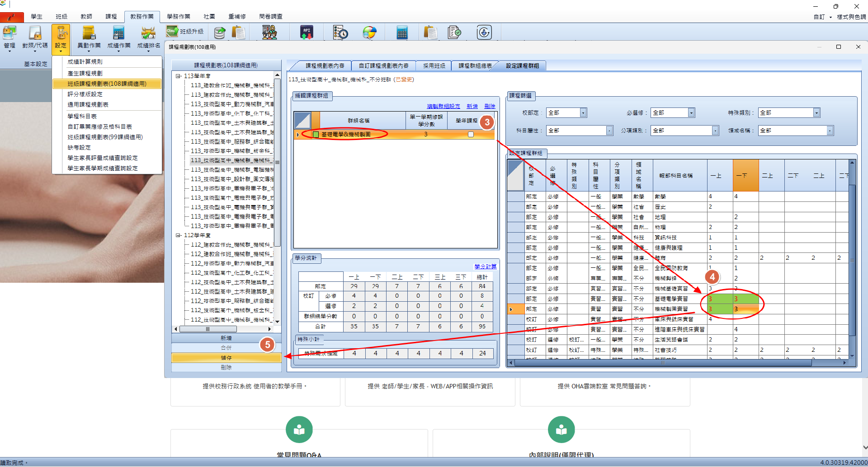Viewport: 868px width, 467px height.
Task: Open the 自訂 dropdown at top right
Action: [823, 17]
